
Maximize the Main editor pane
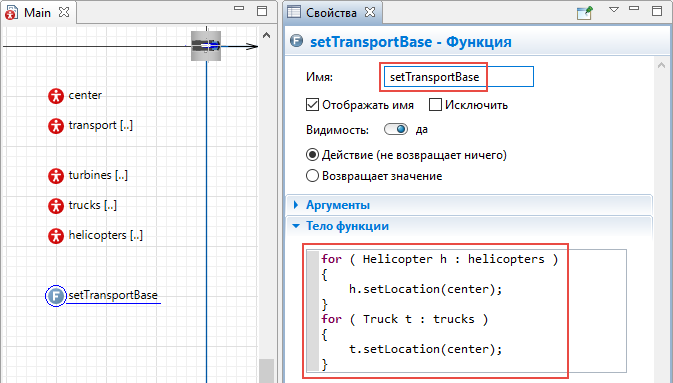coord(262,11)
